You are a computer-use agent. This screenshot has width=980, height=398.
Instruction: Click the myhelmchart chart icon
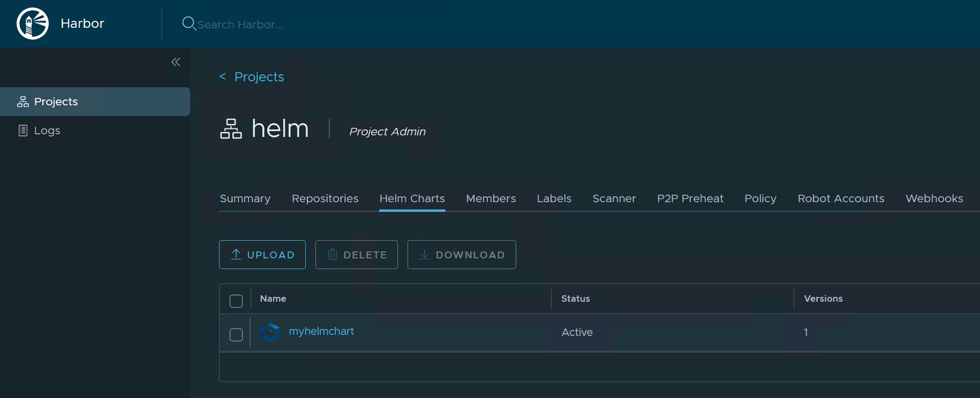[270, 332]
